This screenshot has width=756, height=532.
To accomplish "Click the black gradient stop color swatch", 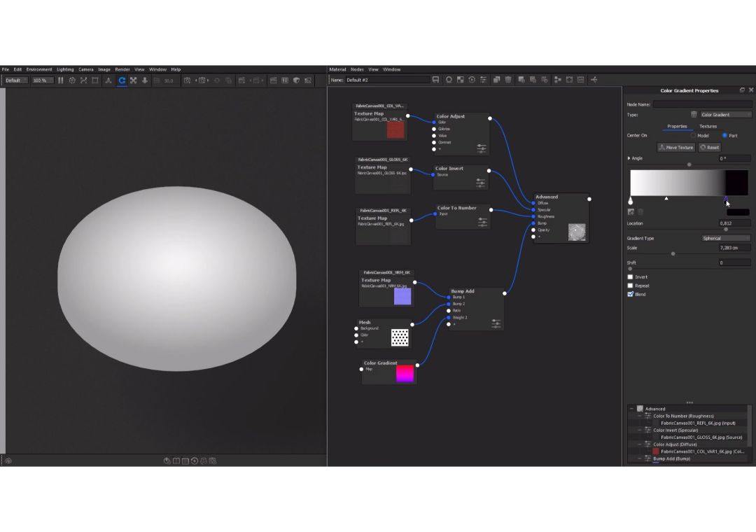I will pos(737,212).
